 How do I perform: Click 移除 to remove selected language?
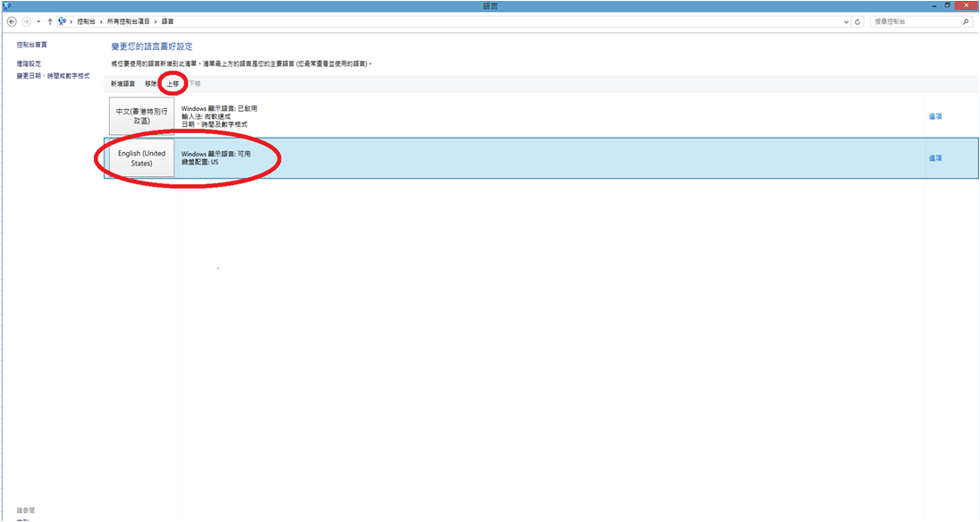[151, 83]
